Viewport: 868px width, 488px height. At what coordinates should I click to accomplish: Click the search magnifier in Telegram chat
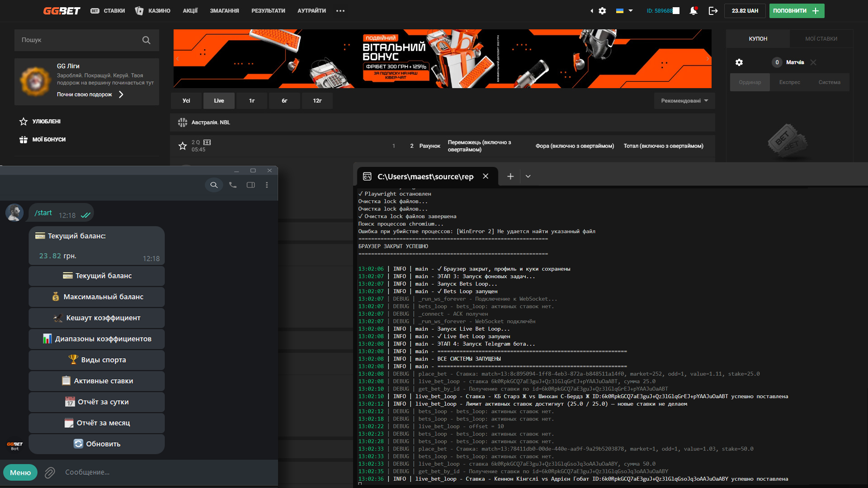point(214,185)
